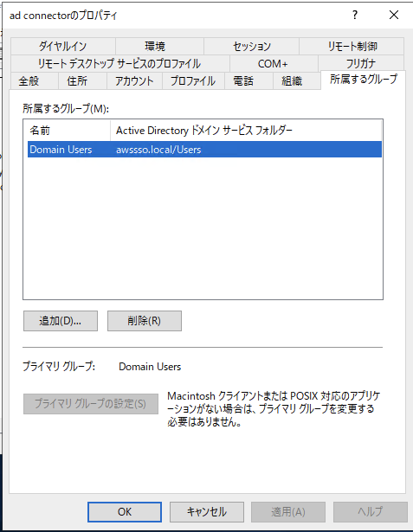Click the 追加(D)... button
413x532 pixels.
[61, 321]
